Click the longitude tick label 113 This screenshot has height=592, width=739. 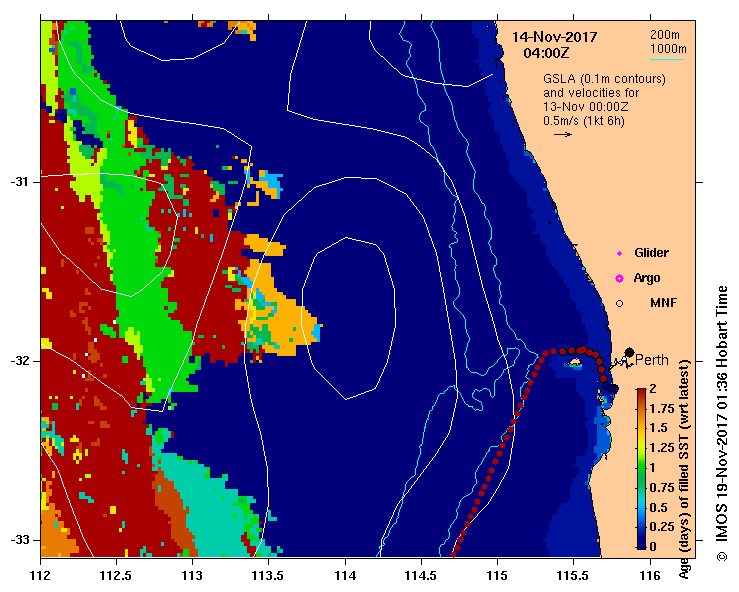(x=192, y=576)
